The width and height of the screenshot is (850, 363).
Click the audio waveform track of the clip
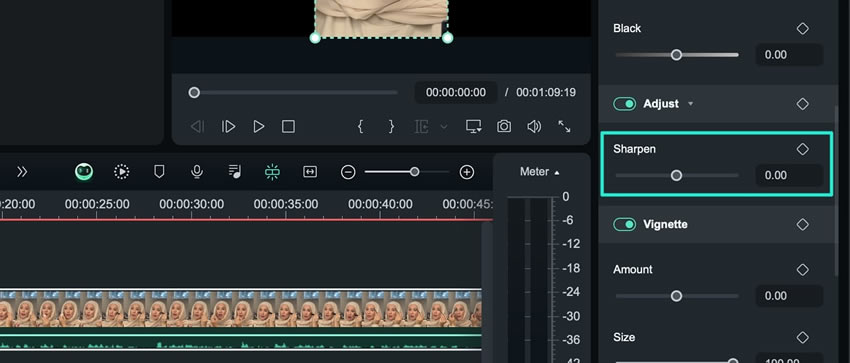click(241, 342)
